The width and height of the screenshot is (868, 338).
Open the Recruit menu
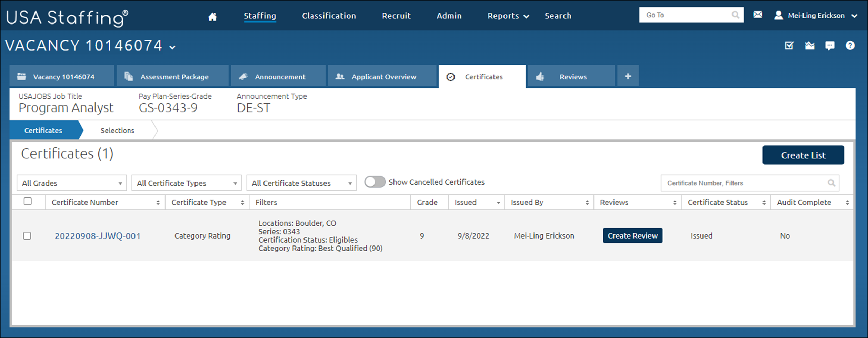(x=396, y=16)
